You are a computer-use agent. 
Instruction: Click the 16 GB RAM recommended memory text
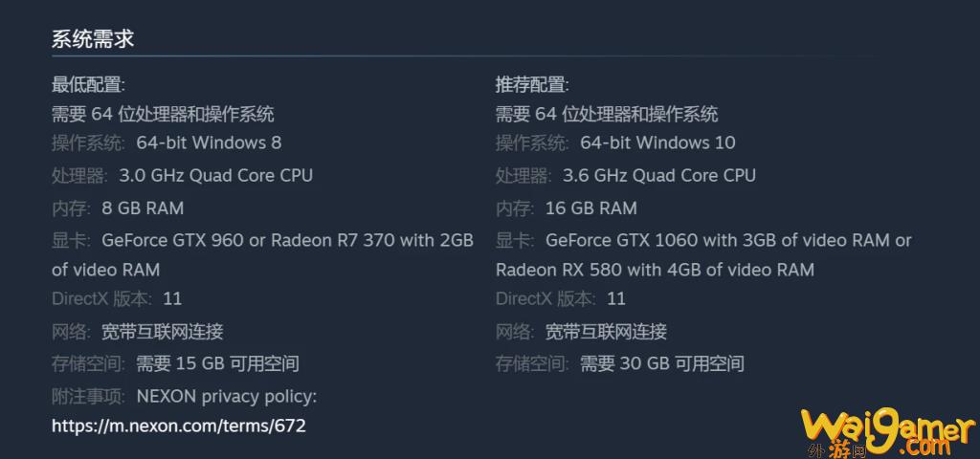591,208
